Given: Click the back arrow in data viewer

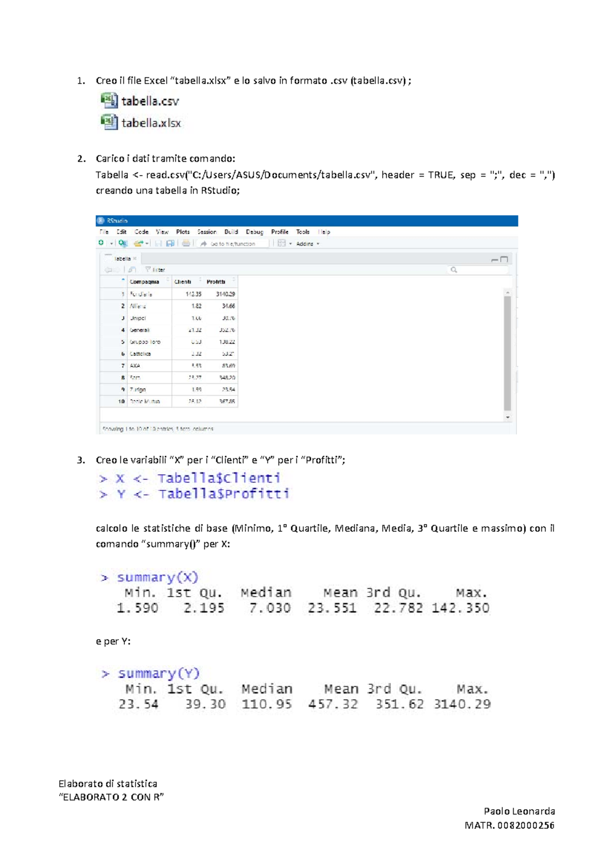Looking at the screenshot, I should [x=108, y=270].
